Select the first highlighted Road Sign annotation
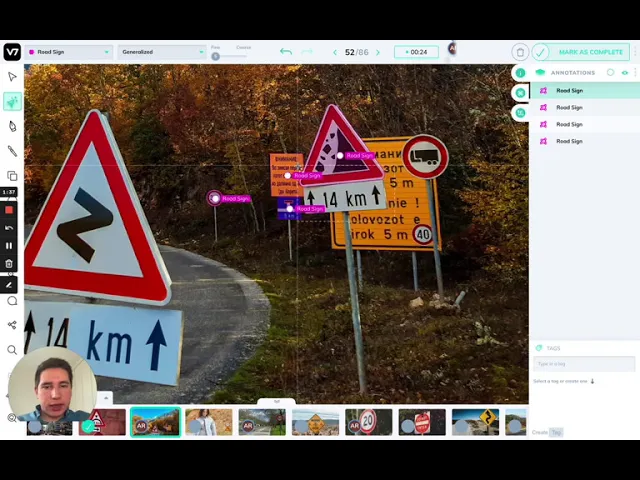Screen dimensions: 640x480 pyautogui.click(x=584, y=91)
